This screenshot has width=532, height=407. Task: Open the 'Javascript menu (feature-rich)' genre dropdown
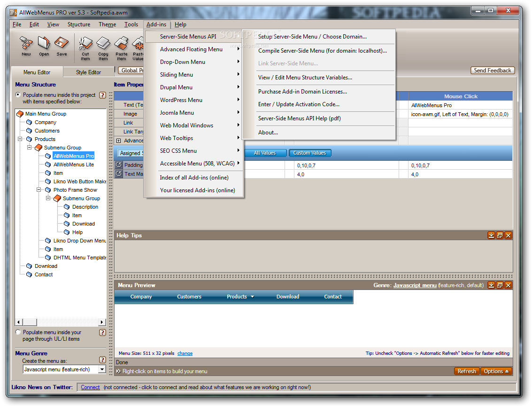coord(102,369)
